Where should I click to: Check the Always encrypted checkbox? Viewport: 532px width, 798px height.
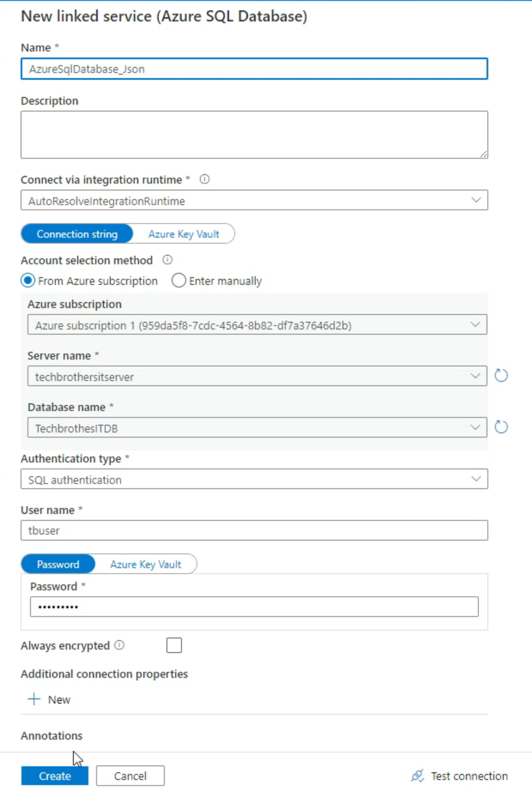(174, 645)
